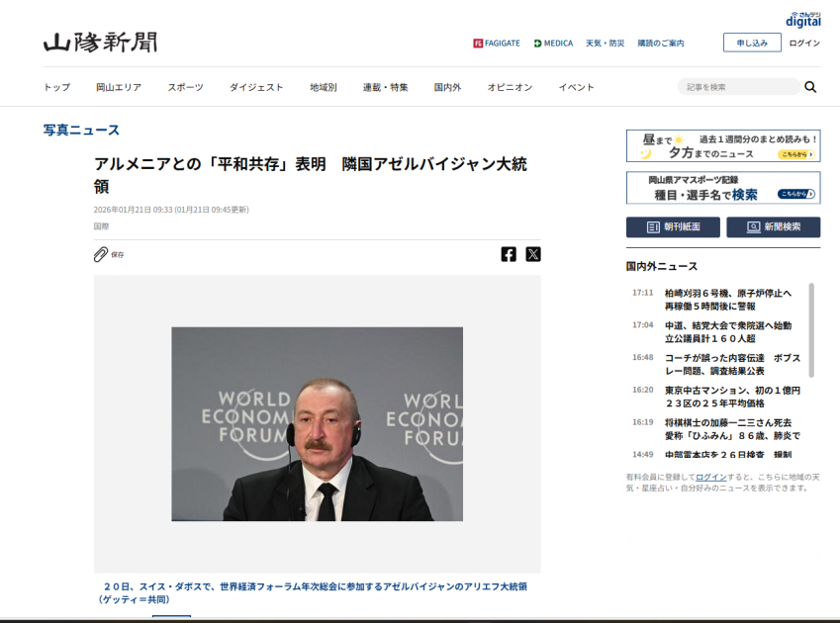The image size is (840, 623).
Task: Save article with paperclip icon
Action: (101, 254)
